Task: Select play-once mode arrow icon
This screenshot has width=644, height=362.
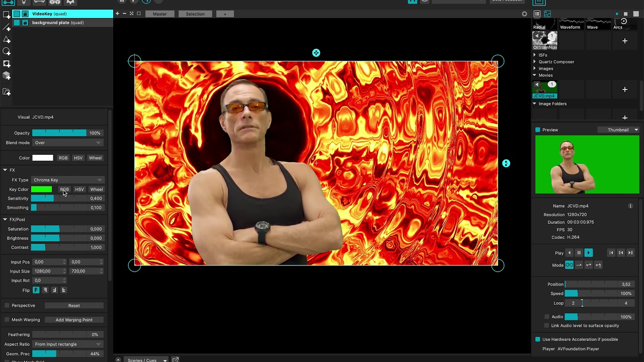Action: (x=579, y=265)
